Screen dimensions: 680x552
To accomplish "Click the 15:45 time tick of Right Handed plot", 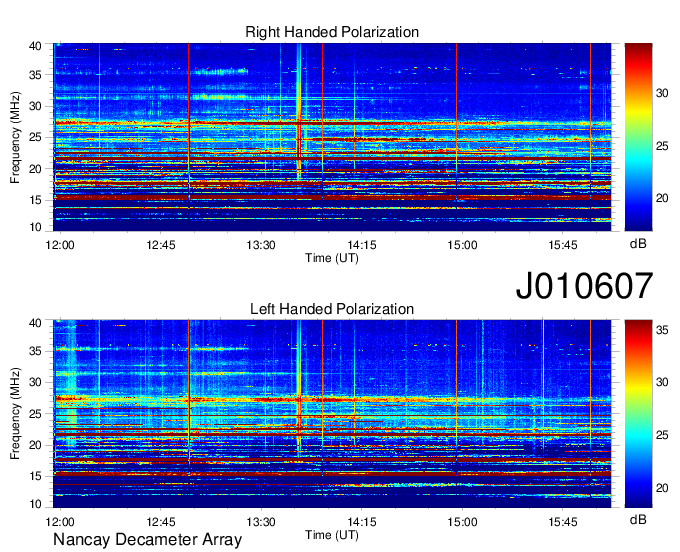I will (x=563, y=245).
